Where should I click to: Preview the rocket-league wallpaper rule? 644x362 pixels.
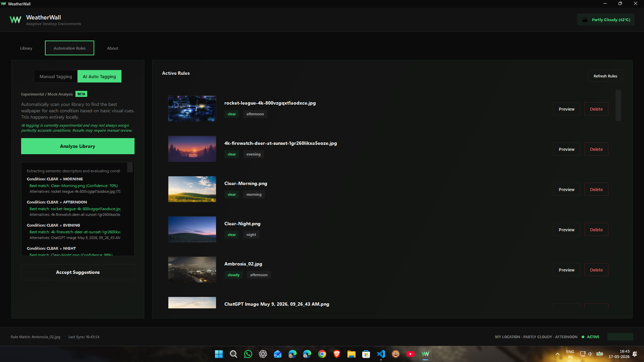point(567,109)
